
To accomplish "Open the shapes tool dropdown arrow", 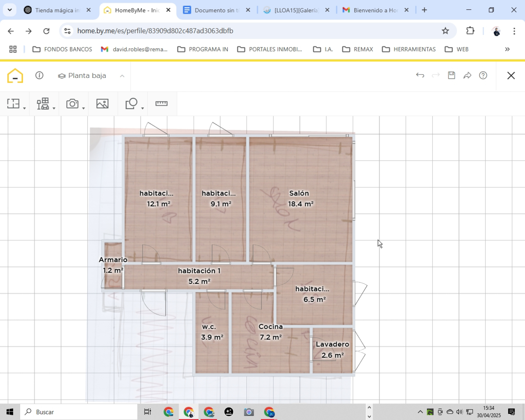I will pos(143,108).
